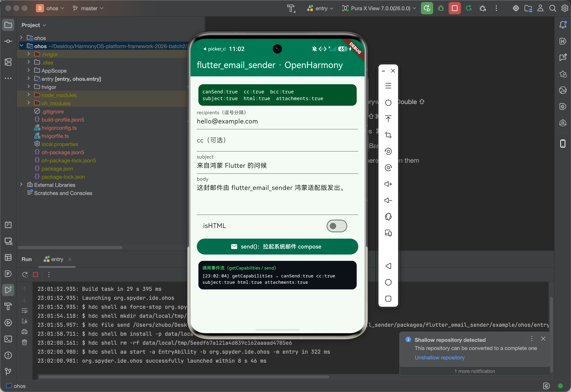Tap the emulator home circle button
571x392 pixels.
tap(388, 282)
